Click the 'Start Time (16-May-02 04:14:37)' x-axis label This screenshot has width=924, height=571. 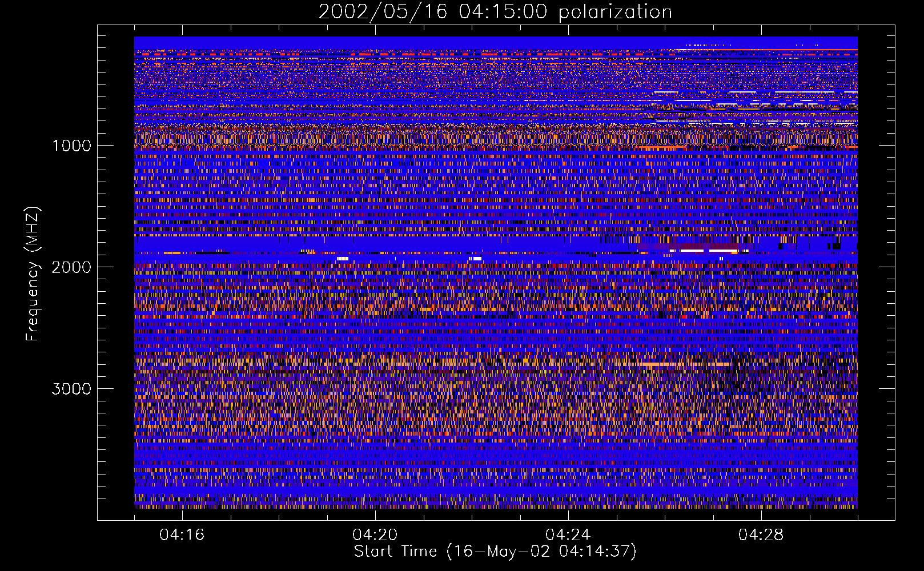(495, 552)
